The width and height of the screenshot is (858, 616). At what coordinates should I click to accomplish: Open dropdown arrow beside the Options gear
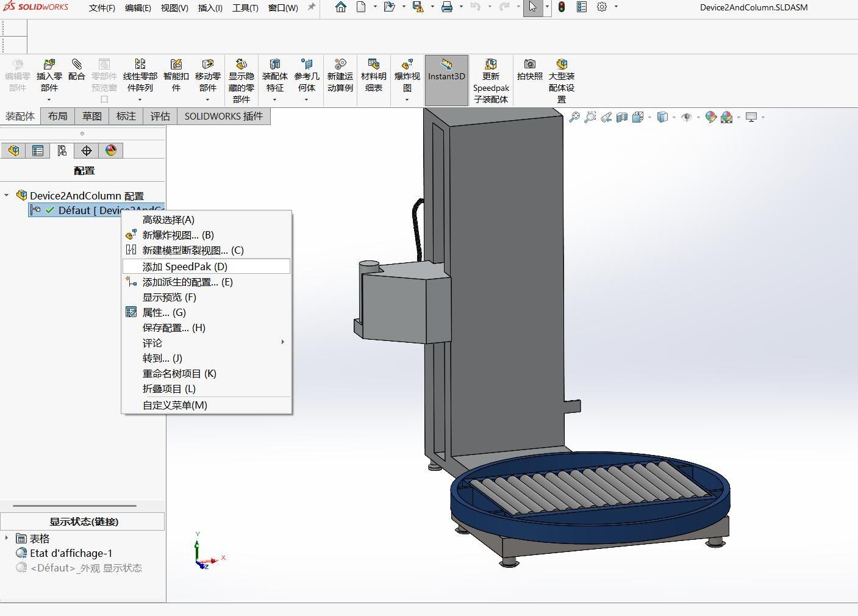615,7
